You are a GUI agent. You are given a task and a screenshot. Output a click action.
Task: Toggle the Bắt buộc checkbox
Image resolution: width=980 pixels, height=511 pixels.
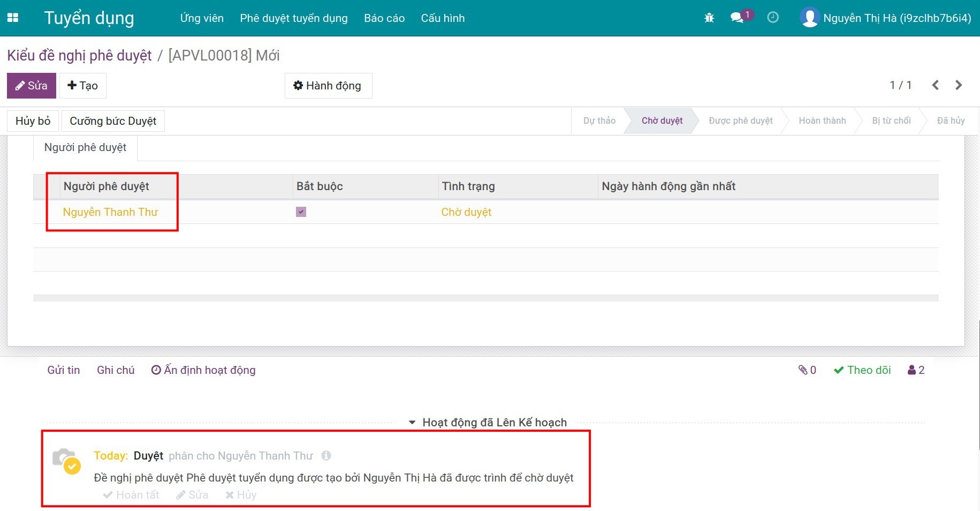click(x=301, y=212)
